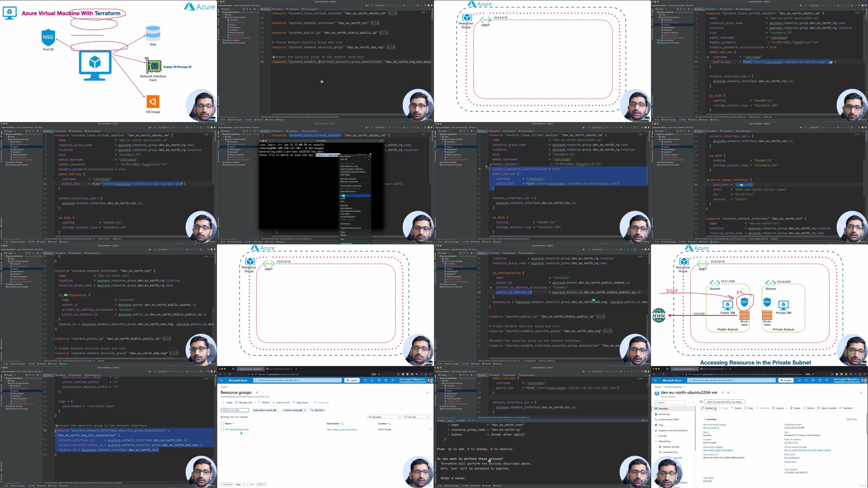Click the 'Not configured' DNS name link

click(x=792, y=458)
